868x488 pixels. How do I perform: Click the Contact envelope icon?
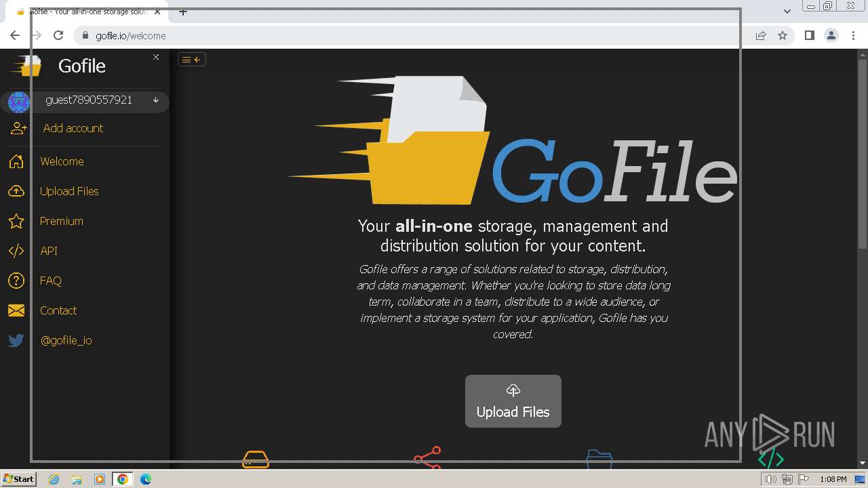pos(16,310)
